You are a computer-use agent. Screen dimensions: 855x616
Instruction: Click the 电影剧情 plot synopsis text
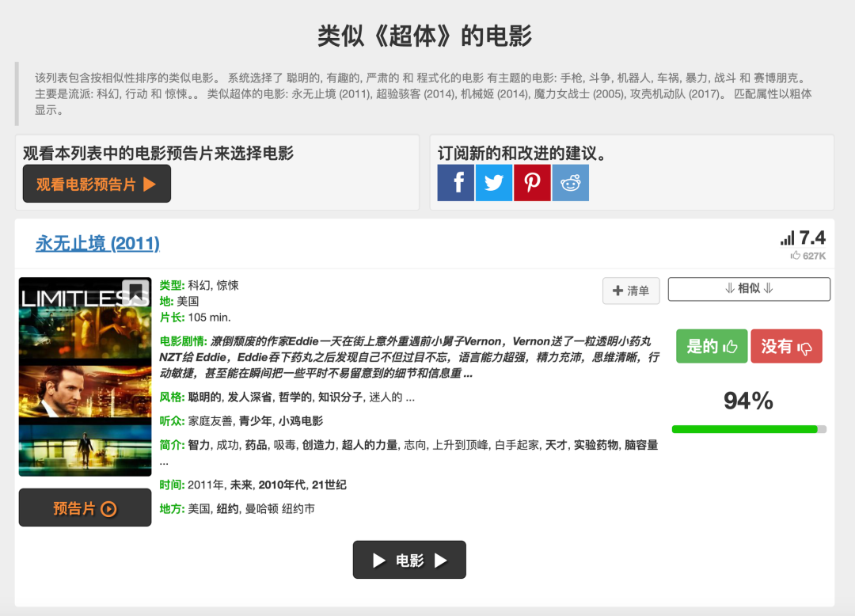pos(409,357)
